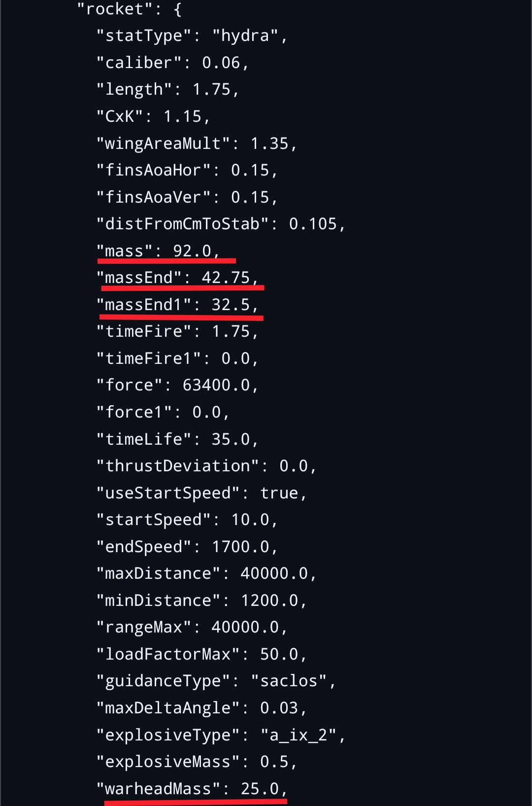Click the useStartSpeed value true

click(x=279, y=493)
